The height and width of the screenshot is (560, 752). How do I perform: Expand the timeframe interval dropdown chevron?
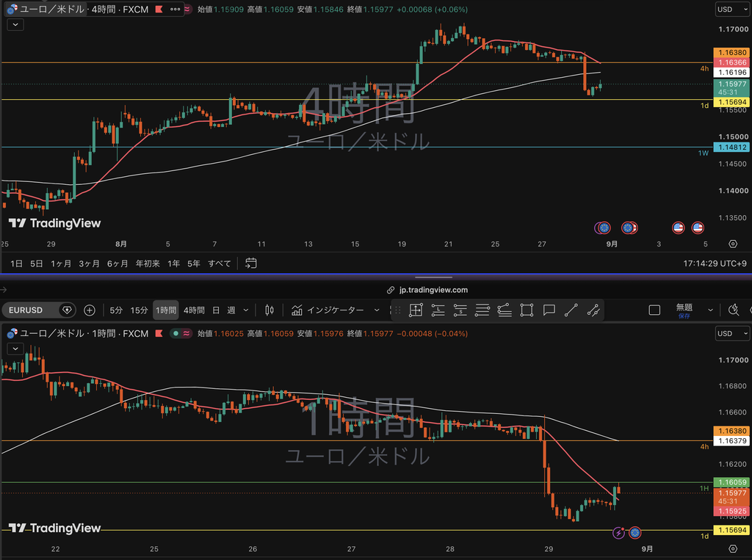coord(246,310)
